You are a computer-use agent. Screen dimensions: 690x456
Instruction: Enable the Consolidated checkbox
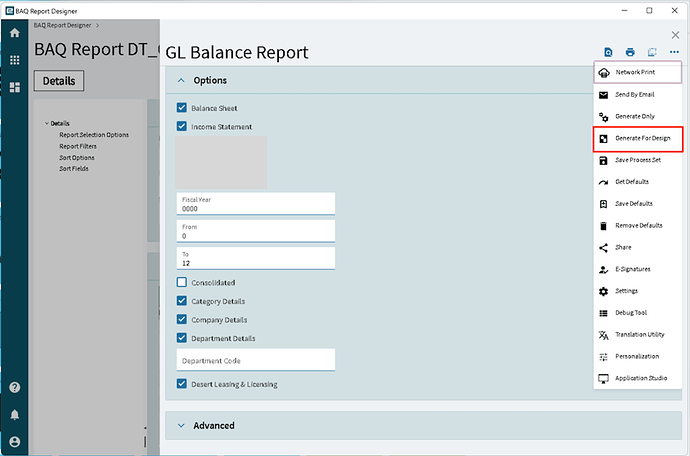182,282
